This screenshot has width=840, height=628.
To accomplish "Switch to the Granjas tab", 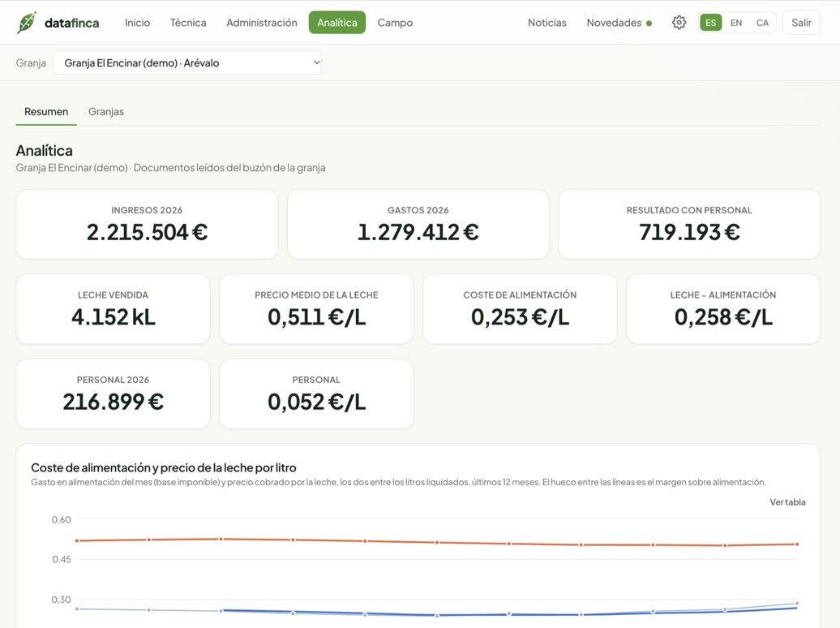I will (x=106, y=111).
